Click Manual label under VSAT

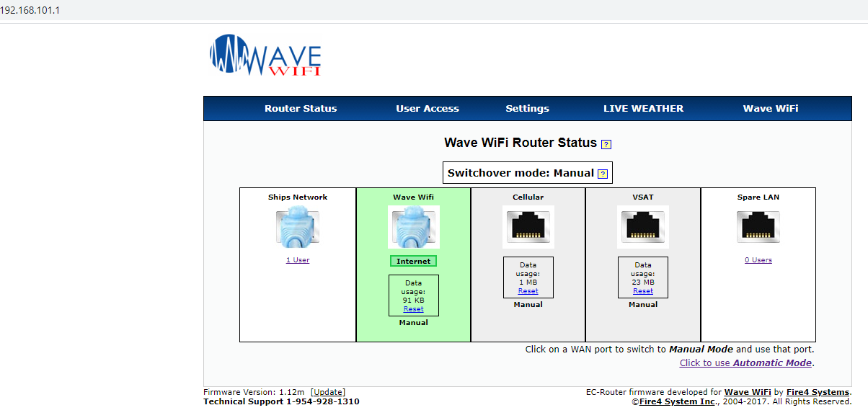pyautogui.click(x=643, y=305)
